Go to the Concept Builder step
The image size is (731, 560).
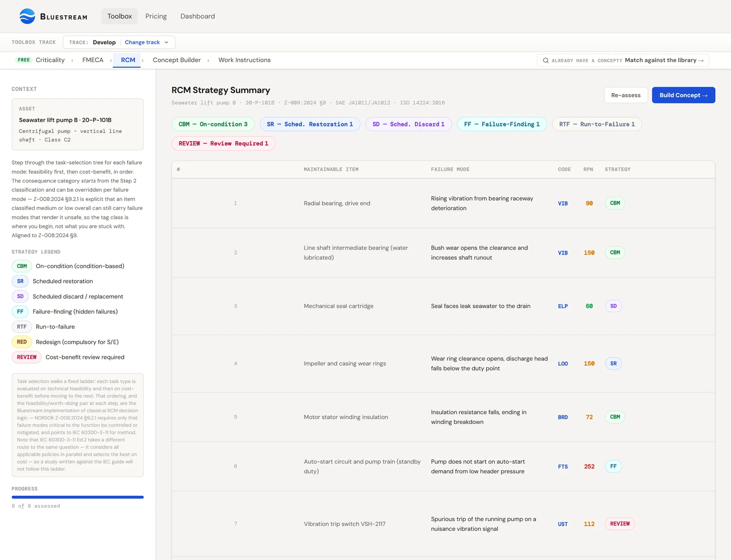176,60
